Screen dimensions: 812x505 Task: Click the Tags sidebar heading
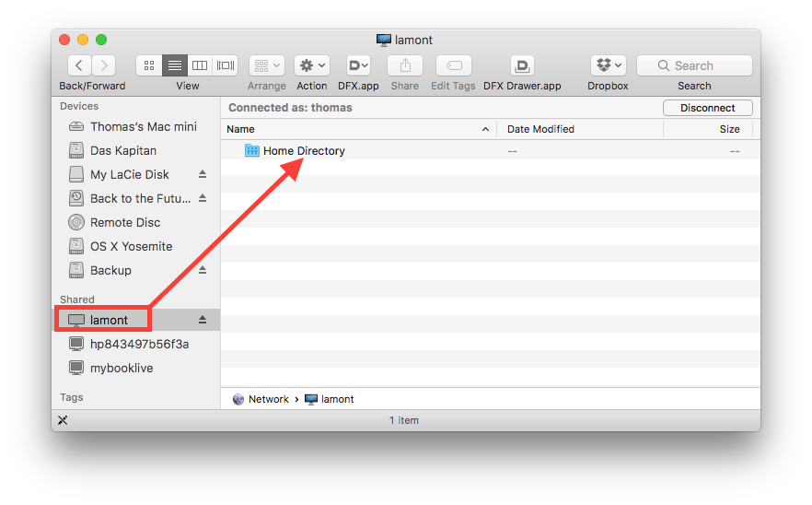click(x=72, y=397)
